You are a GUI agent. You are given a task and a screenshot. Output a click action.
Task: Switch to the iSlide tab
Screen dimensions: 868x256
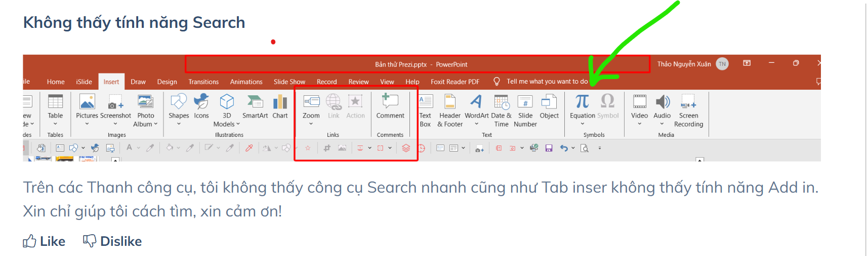click(84, 82)
